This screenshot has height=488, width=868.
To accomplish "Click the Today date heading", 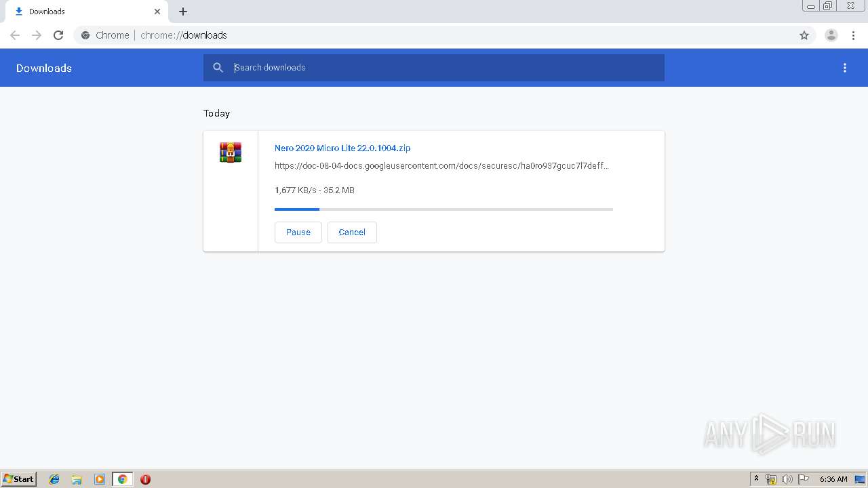I will [217, 113].
